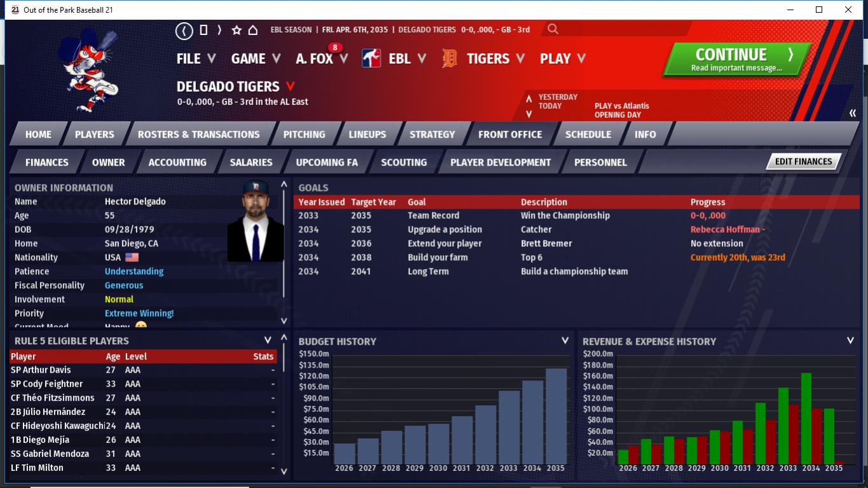
Task: Open the FILE menu
Action: point(196,59)
